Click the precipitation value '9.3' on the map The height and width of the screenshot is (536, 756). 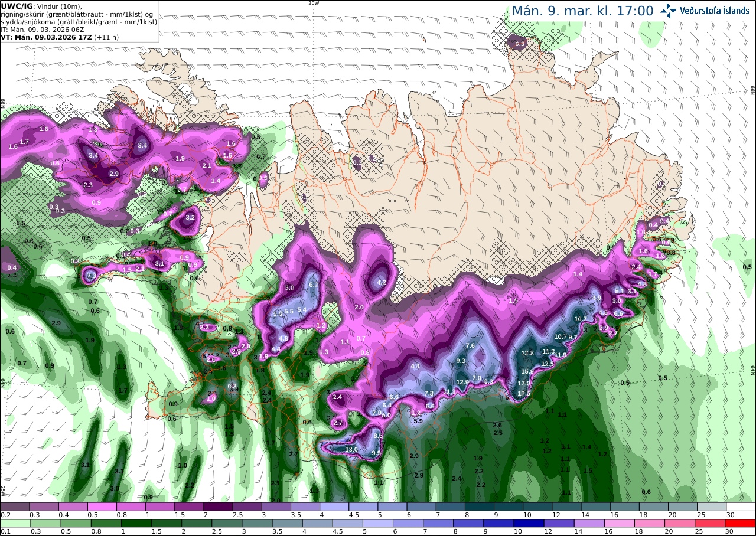(461, 361)
